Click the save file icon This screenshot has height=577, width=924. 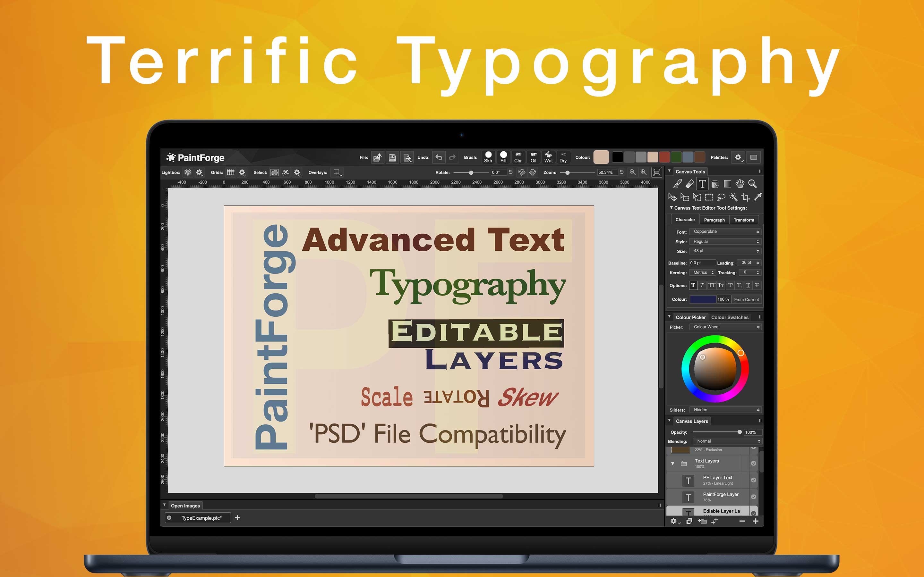coord(392,158)
